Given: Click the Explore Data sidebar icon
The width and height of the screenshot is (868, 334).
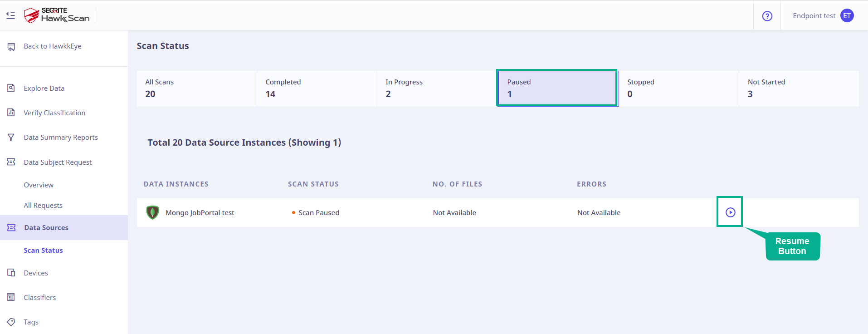Looking at the screenshot, I should point(11,88).
